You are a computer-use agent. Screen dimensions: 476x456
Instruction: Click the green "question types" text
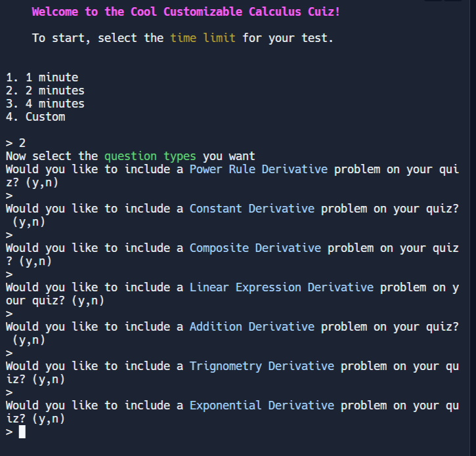(x=150, y=156)
